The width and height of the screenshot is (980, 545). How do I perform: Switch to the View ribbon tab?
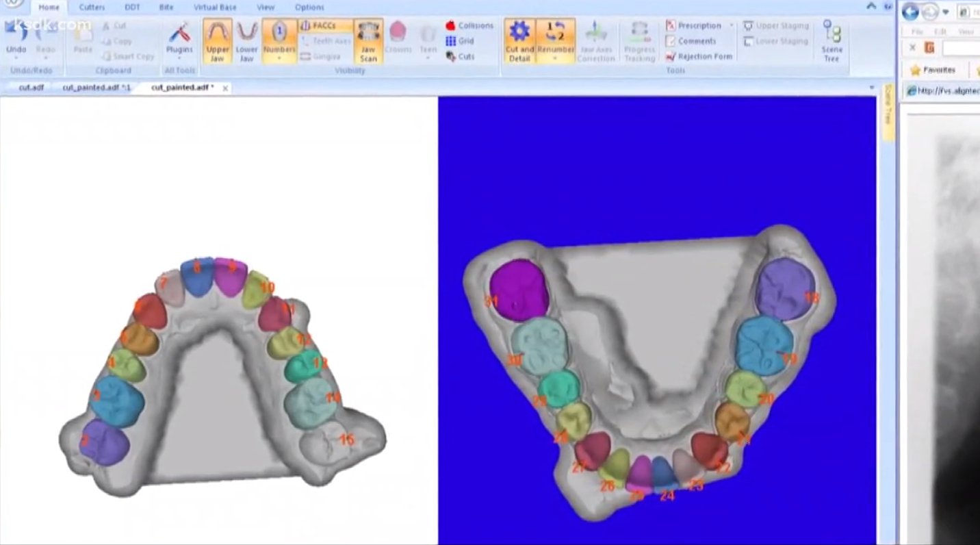click(x=266, y=7)
